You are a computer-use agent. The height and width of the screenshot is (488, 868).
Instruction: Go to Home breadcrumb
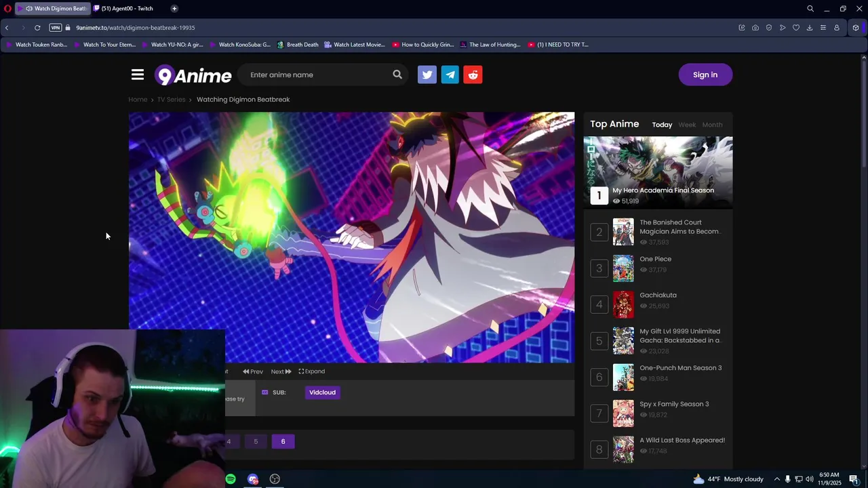(x=138, y=99)
